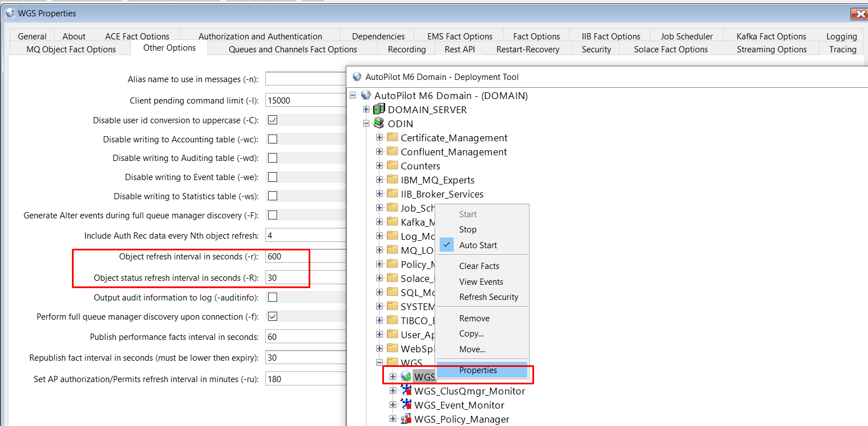Click the Client pending command limit field
This screenshot has width=868, height=426.
(x=305, y=101)
